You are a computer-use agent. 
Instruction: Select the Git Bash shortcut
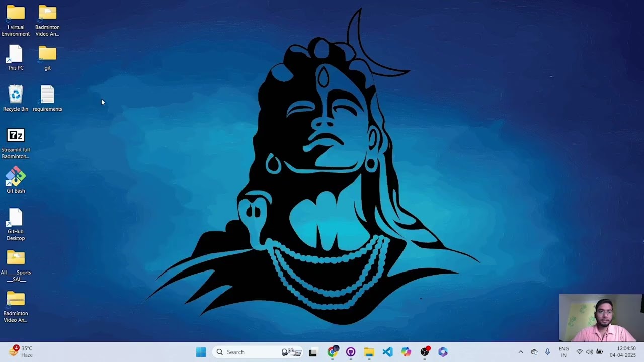[16, 180]
